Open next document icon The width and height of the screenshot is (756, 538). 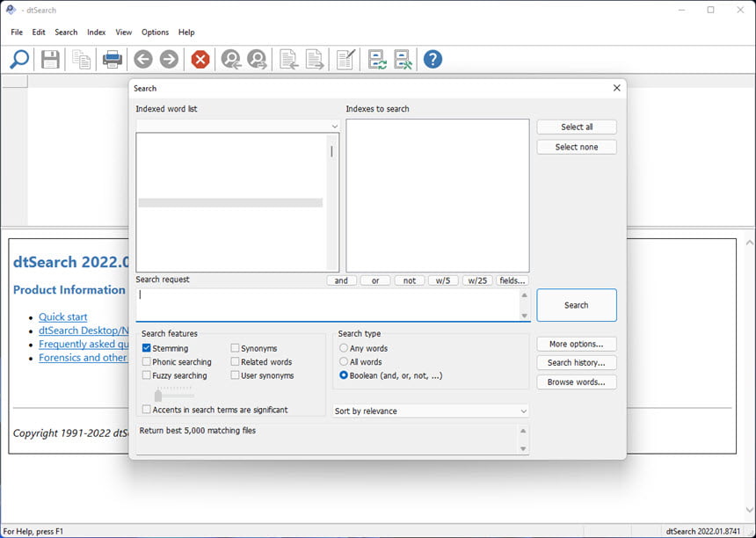pos(315,59)
